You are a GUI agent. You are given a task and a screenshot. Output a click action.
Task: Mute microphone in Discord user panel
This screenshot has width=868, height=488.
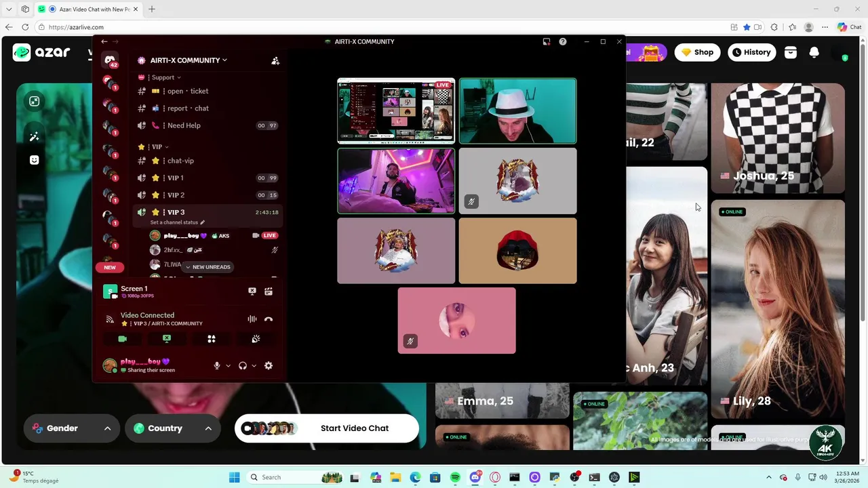pyautogui.click(x=217, y=366)
